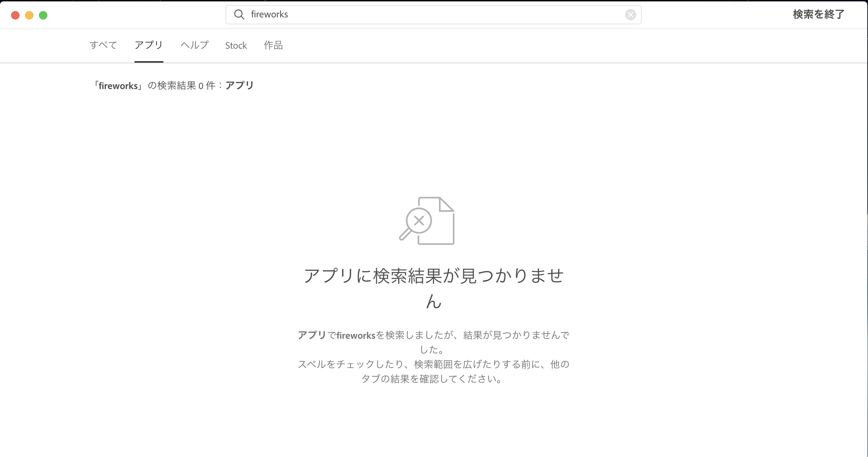Open the ヘルプ tab
This screenshot has width=868, height=457.
click(195, 45)
